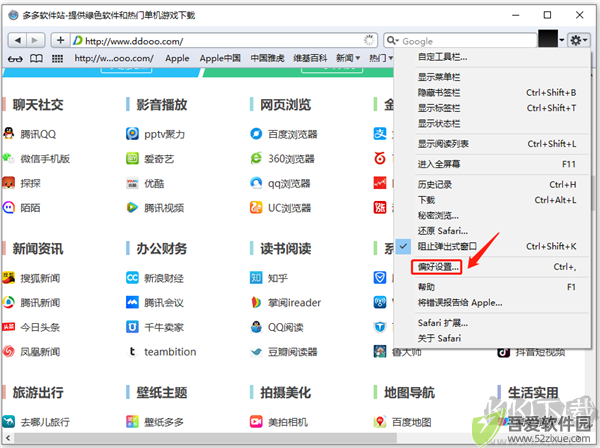Click the 探探 fox icon
The width and height of the screenshot is (600, 448).
click(8, 183)
